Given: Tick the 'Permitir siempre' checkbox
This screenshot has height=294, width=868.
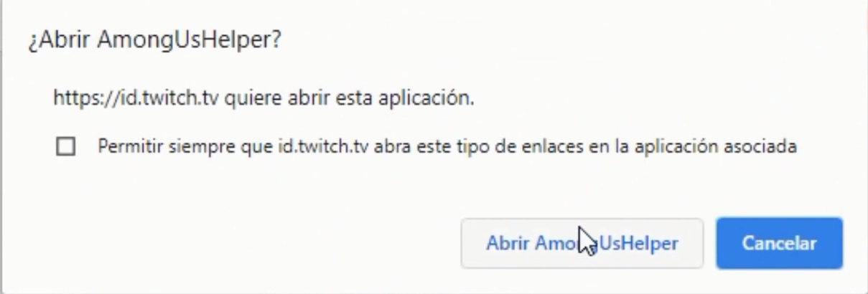Looking at the screenshot, I should coord(66,147).
